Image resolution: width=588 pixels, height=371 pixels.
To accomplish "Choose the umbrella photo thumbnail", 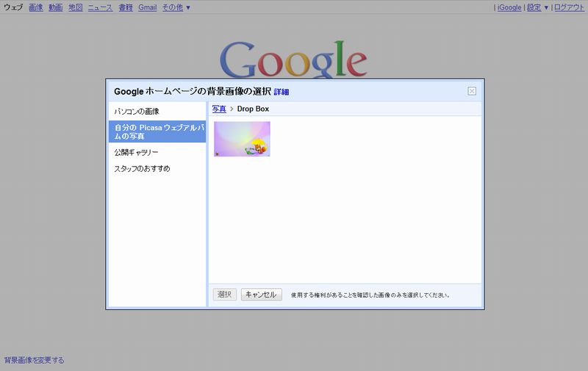I will [242, 139].
